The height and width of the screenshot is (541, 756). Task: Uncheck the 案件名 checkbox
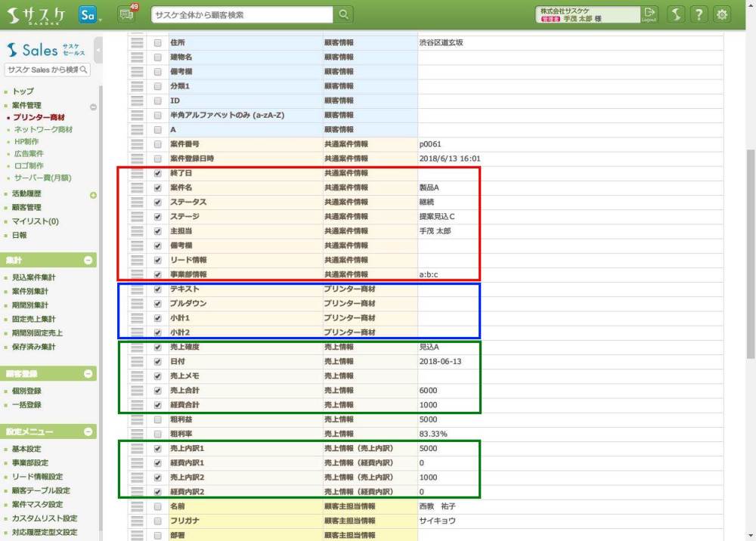(157, 187)
